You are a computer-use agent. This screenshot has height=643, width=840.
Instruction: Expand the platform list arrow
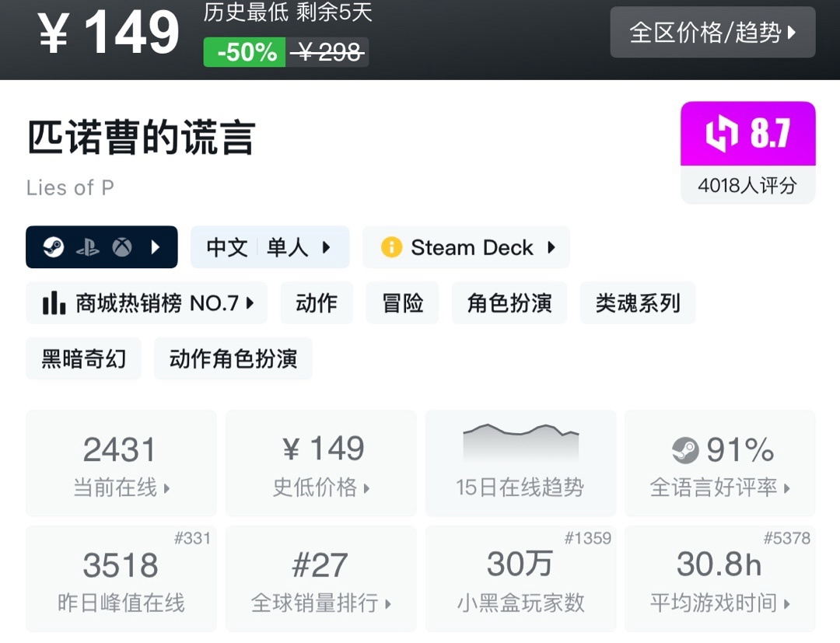point(156,247)
